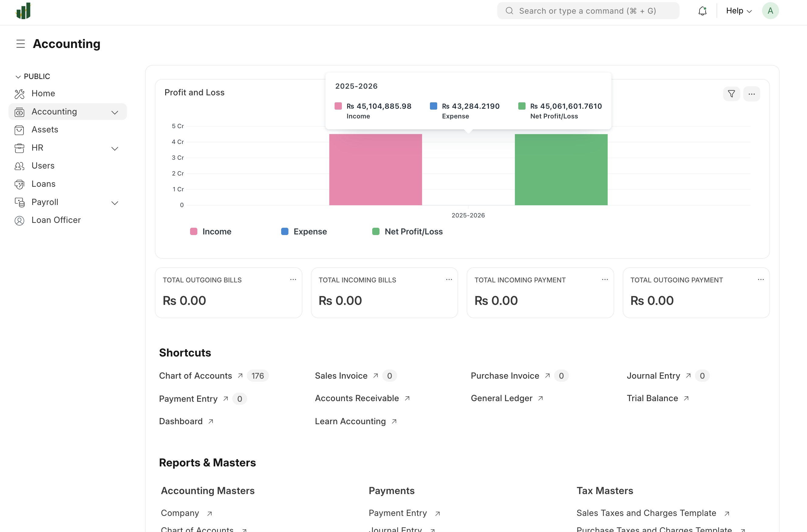Click the chart filter funnel icon
Screen dimensions: 807x532
[x=731, y=94]
